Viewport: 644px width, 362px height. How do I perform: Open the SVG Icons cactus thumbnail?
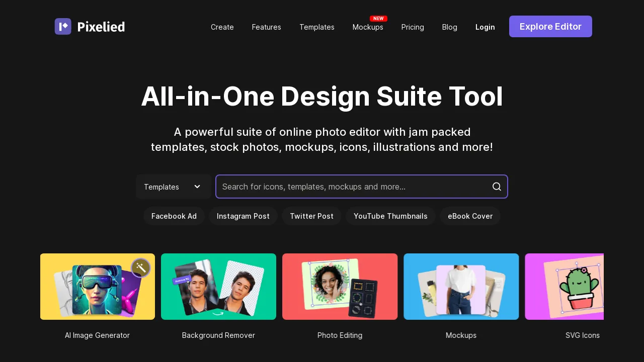[564, 287]
